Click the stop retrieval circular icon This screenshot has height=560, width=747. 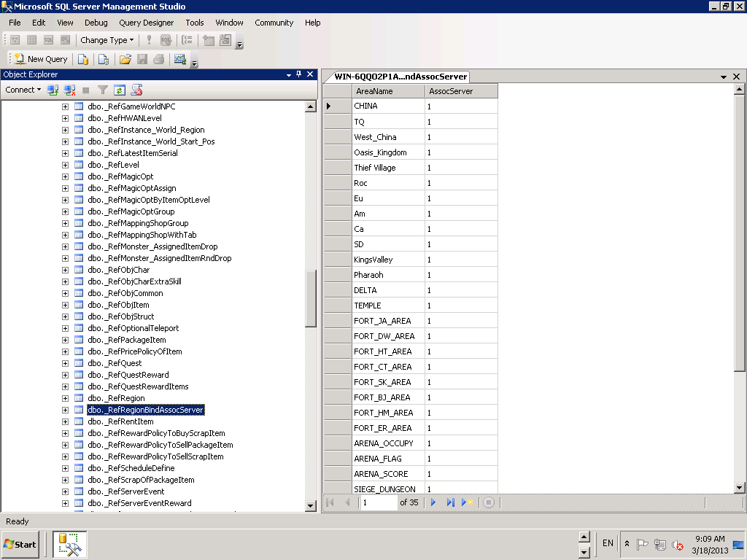[x=488, y=502]
